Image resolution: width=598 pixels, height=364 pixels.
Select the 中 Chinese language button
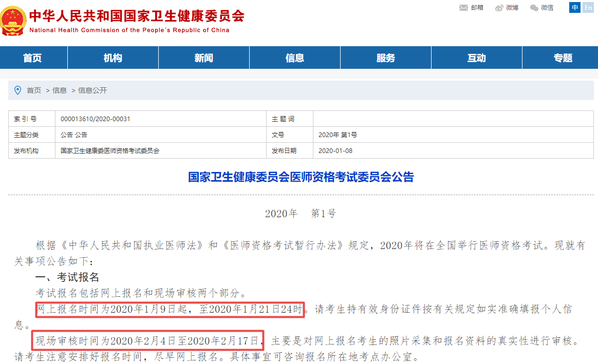point(574,7)
